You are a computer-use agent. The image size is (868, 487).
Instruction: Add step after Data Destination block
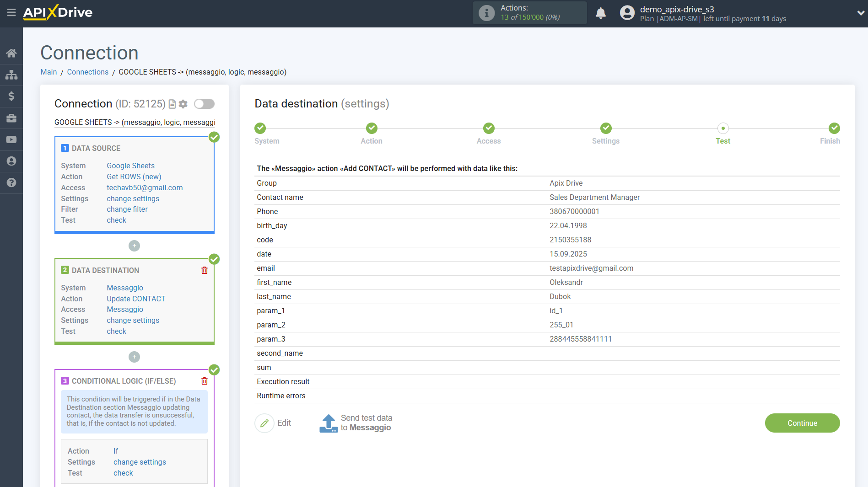(x=134, y=357)
